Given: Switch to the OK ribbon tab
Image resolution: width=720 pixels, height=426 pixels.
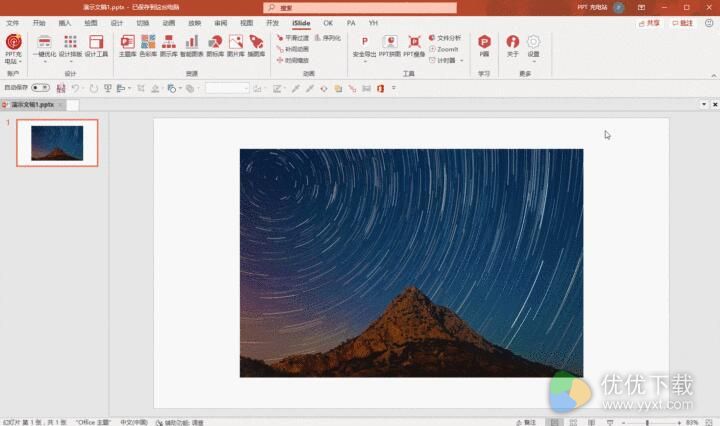Looking at the screenshot, I should [x=328, y=23].
